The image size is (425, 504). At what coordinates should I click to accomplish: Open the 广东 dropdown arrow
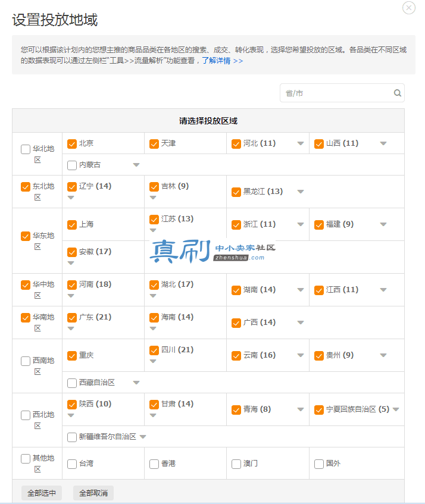[x=71, y=328]
